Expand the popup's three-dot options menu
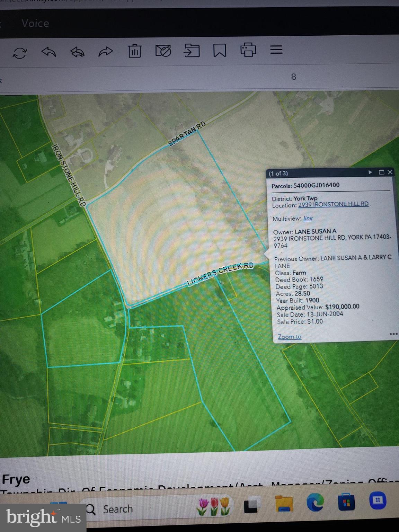 pyautogui.click(x=393, y=334)
